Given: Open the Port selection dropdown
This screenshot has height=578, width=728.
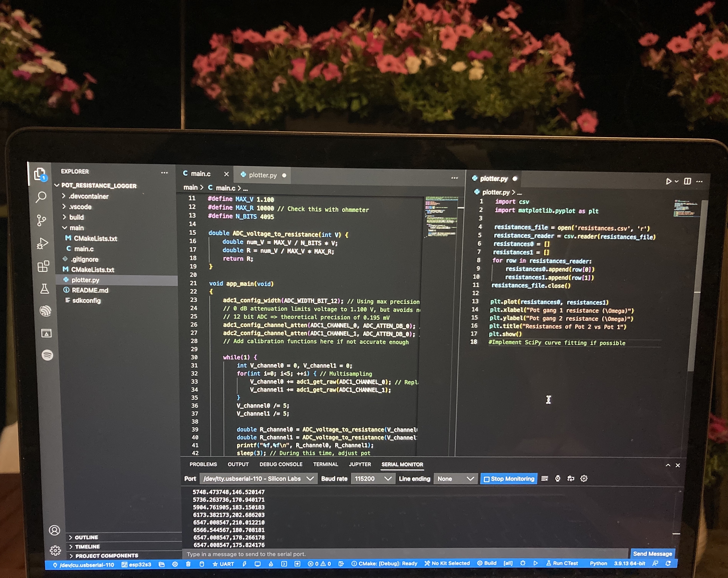Looking at the screenshot, I should [x=259, y=479].
